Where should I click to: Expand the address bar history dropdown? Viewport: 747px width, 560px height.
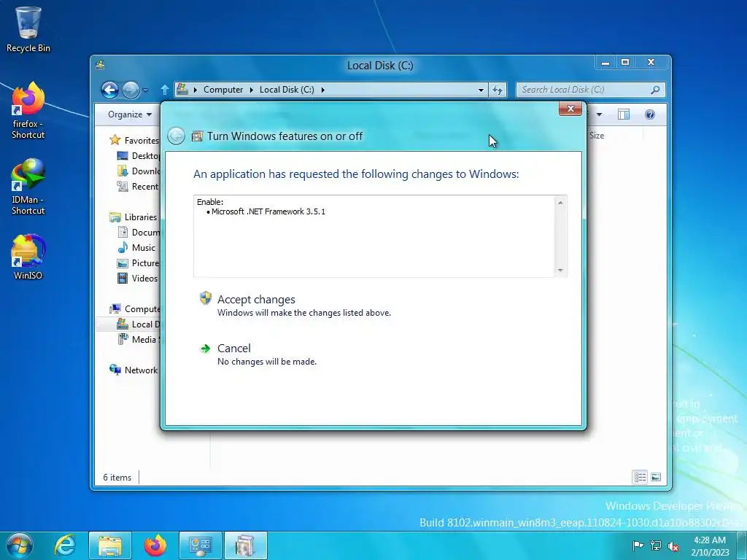click(481, 90)
